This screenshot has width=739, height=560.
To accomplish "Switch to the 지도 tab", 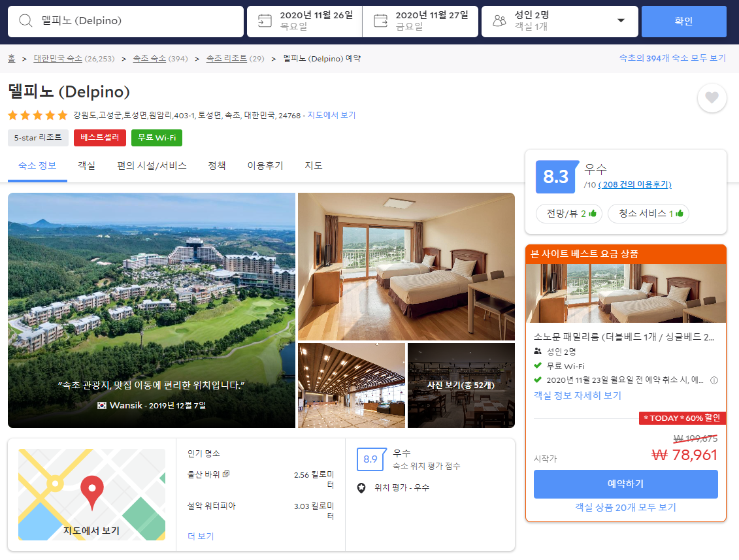I will click(x=314, y=165).
